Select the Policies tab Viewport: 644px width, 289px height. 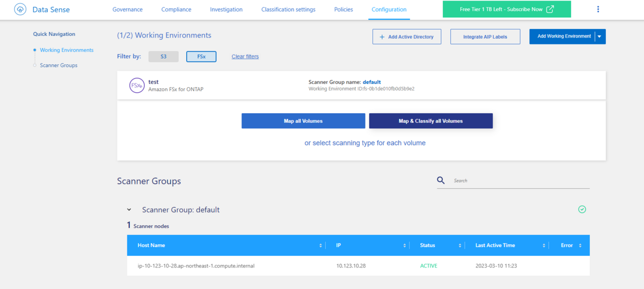coord(343,10)
